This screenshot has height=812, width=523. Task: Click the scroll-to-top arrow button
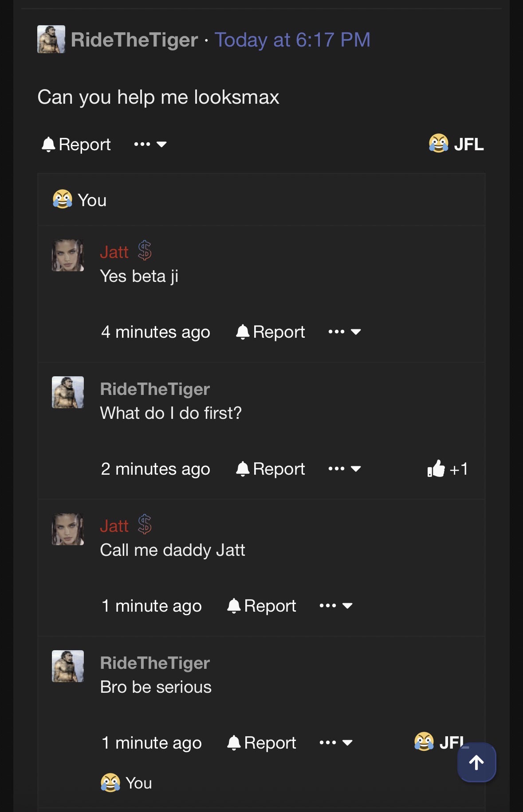pyautogui.click(x=476, y=762)
